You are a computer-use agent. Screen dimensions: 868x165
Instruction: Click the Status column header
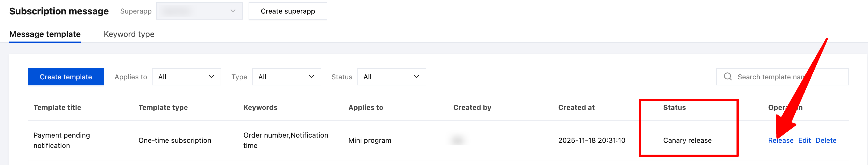pos(674,107)
